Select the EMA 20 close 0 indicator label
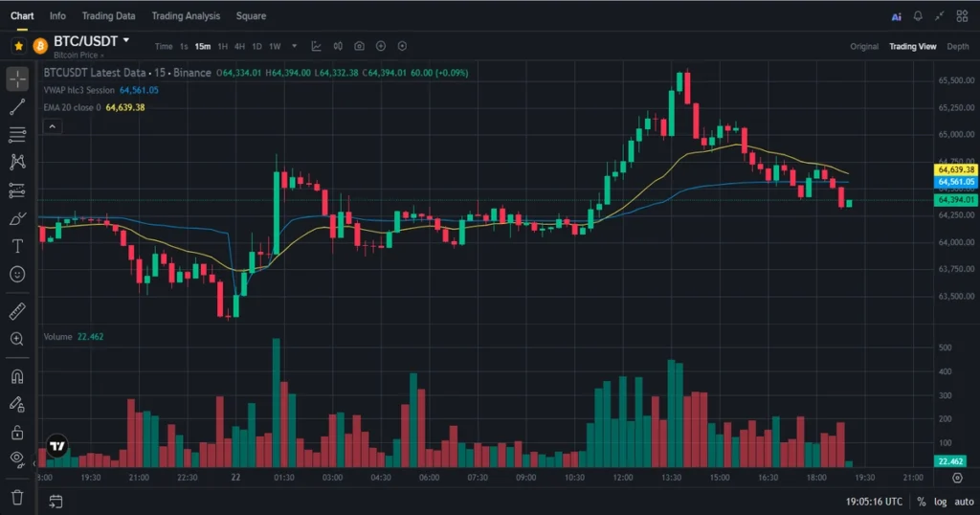Viewport: 980px width, 515px height. pyautogui.click(x=72, y=107)
